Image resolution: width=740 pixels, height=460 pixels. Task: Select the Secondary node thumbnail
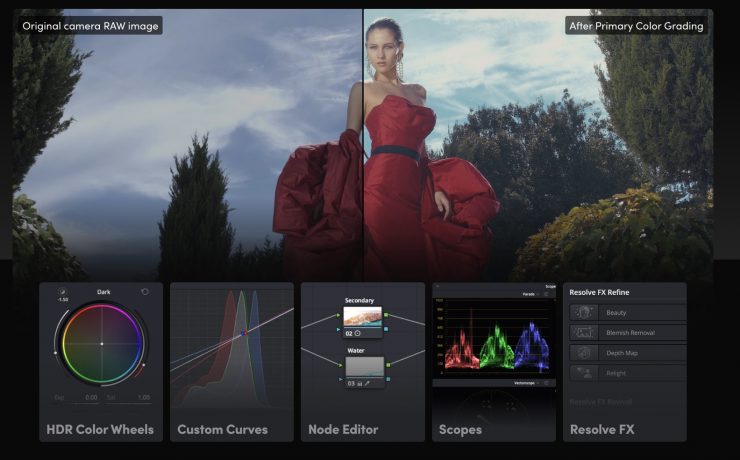[x=363, y=315]
